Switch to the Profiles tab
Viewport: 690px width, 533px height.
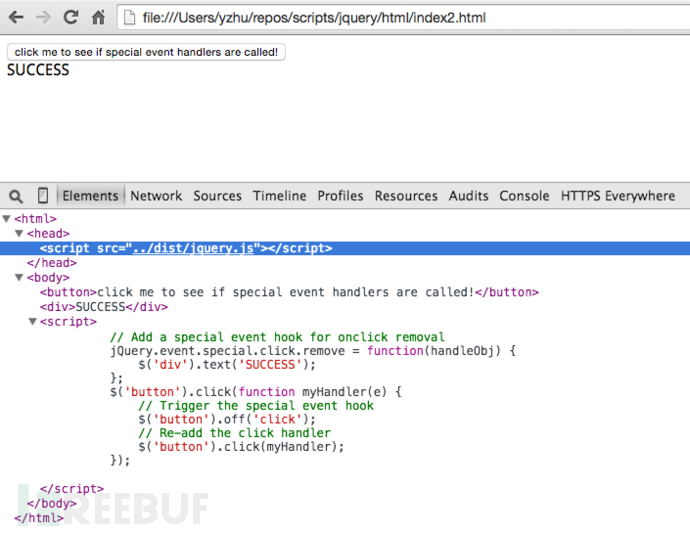(340, 196)
